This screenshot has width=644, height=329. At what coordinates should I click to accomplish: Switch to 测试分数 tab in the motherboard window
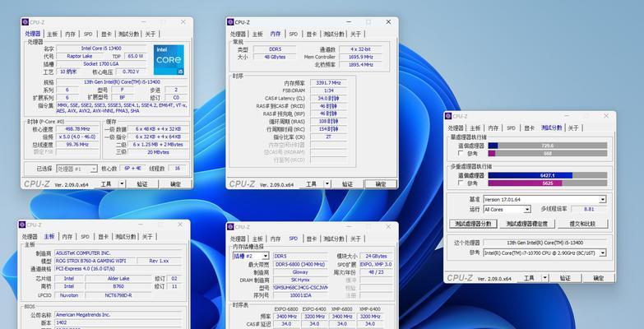coord(125,237)
